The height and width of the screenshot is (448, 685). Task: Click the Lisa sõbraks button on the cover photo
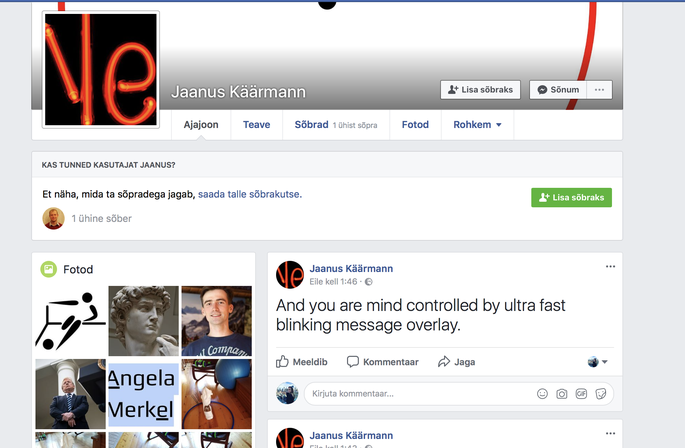pyautogui.click(x=480, y=90)
